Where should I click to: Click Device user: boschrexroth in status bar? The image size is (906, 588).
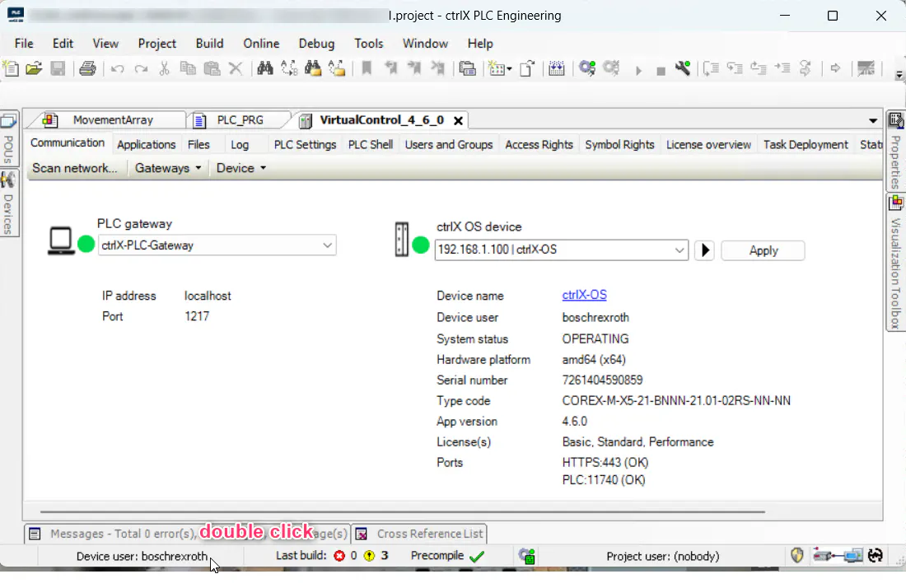(x=142, y=556)
